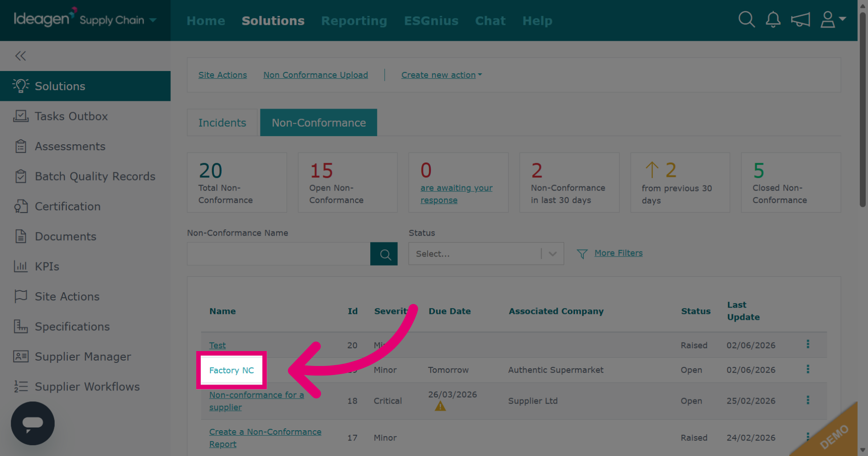The height and width of the screenshot is (456, 868).
Task: Expand the Status Select dropdown
Action: tap(486, 254)
